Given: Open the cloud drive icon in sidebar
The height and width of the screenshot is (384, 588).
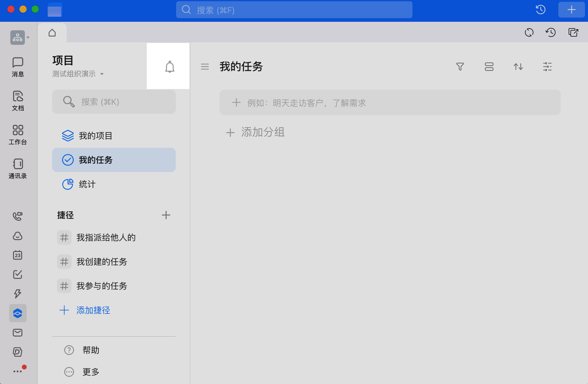Looking at the screenshot, I should (x=18, y=236).
